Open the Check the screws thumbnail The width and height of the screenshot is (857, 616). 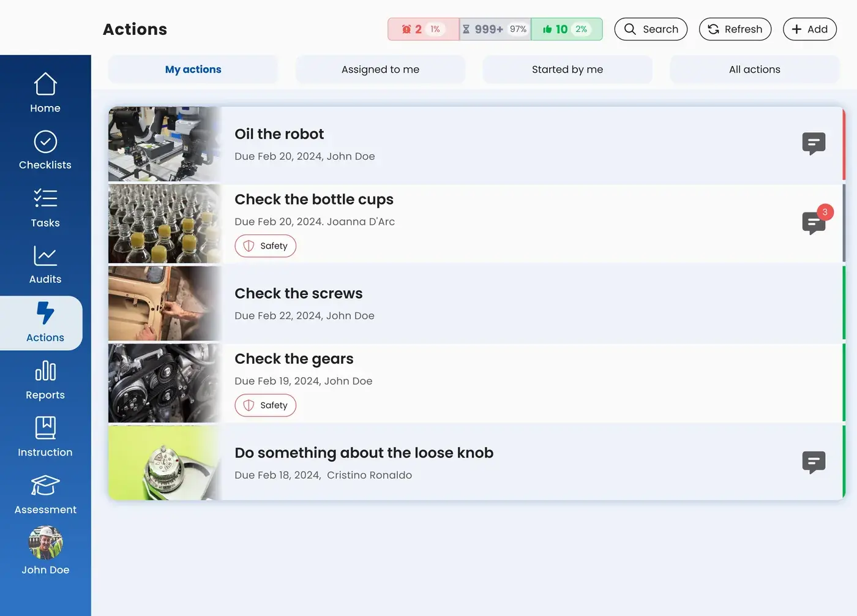pos(164,304)
